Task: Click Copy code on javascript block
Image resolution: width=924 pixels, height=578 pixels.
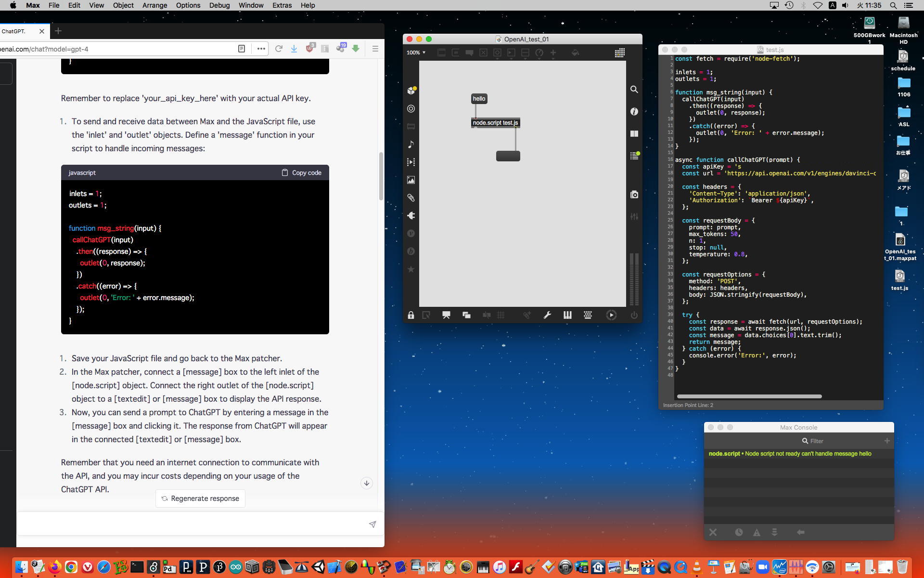Action: tap(301, 172)
